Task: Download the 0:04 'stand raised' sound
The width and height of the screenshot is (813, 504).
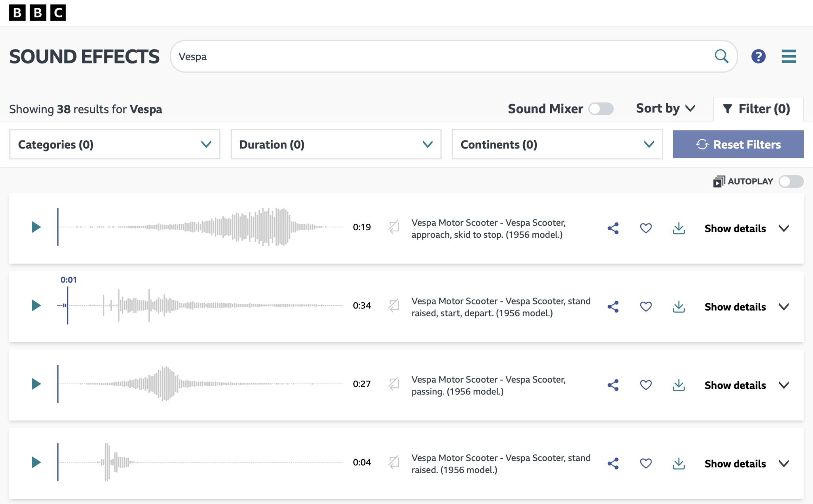Action: pyautogui.click(x=679, y=464)
